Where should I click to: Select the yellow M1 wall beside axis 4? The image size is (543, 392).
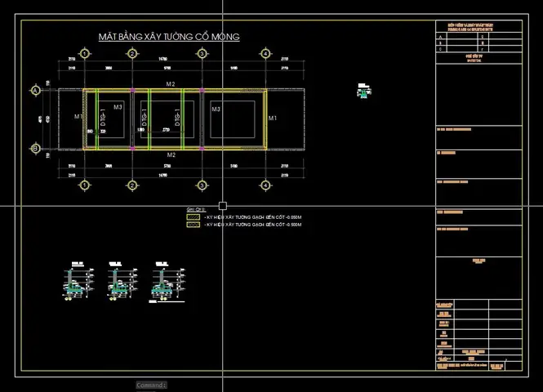(x=265, y=119)
